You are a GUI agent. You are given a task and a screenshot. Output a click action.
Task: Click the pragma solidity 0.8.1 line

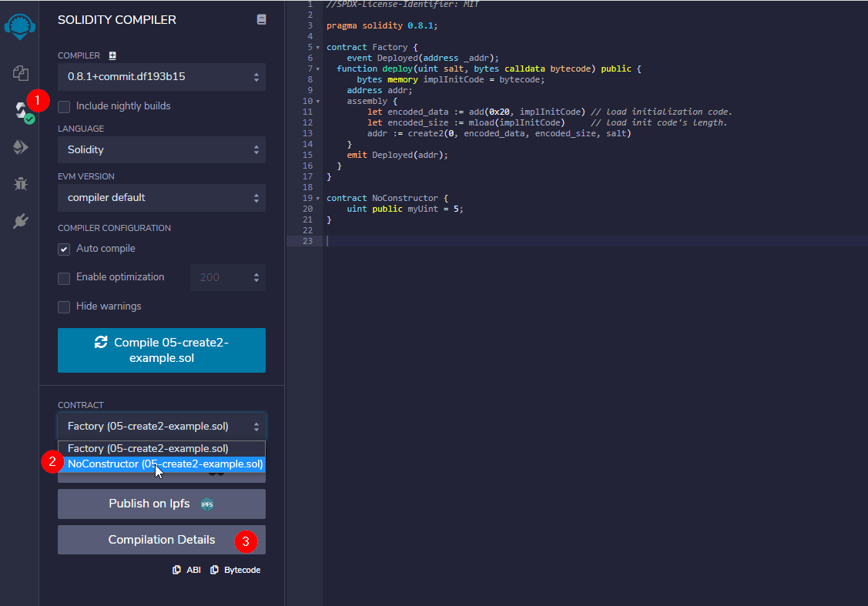pyautogui.click(x=382, y=25)
